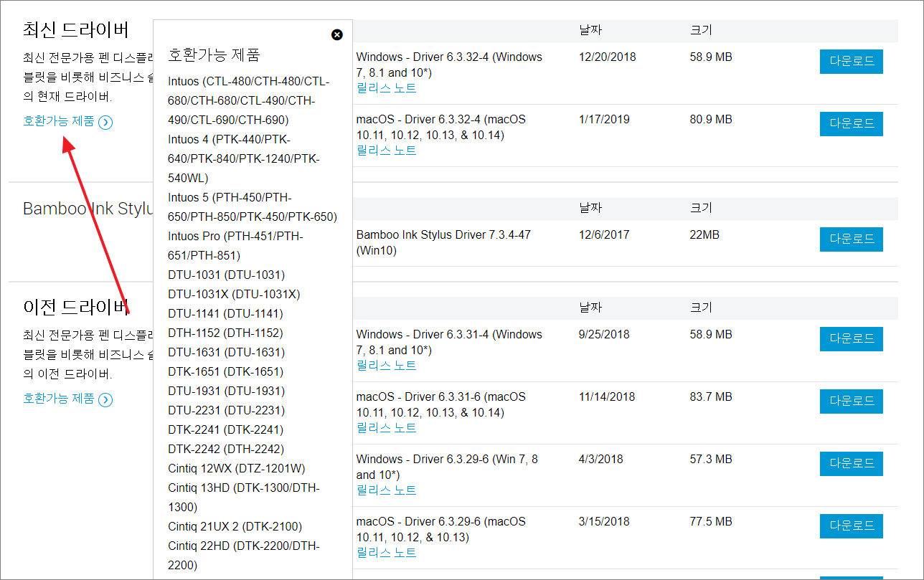Click the Windows - Driver 6.3.29-6 title
Screen dimensions: 924x580
point(447,467)
